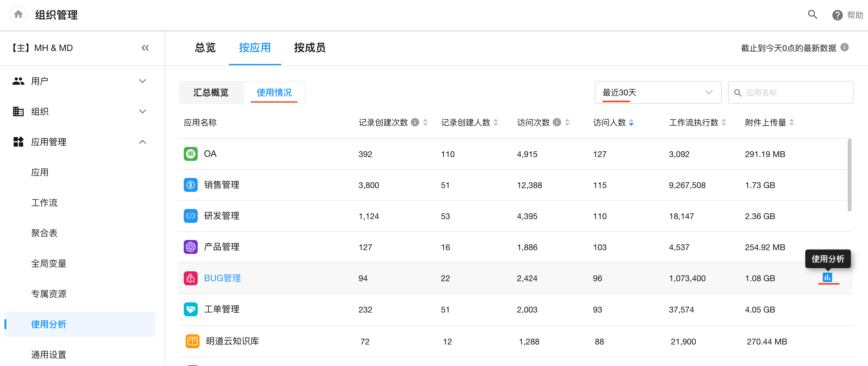Click the help question mark icon
868x366 pixels.
pos(837,15)
